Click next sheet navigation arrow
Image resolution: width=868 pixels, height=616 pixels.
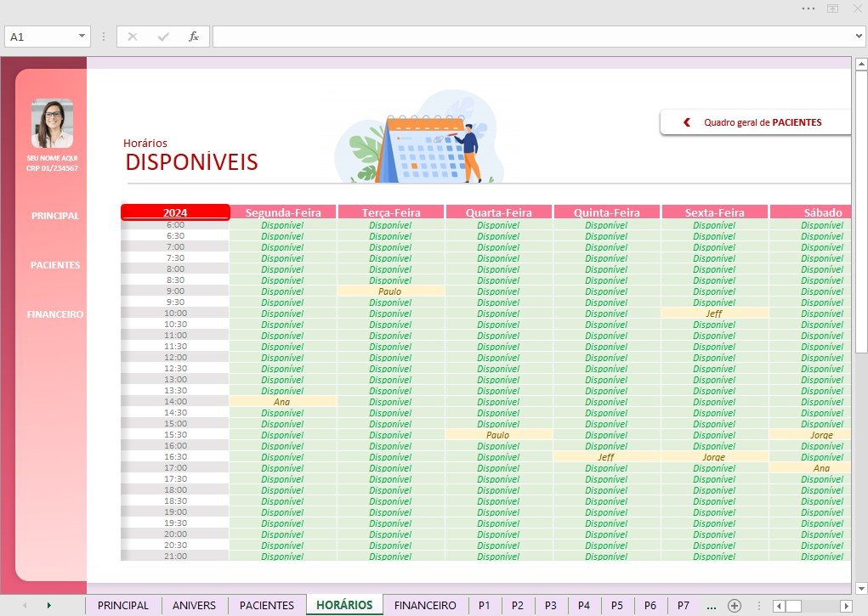tap(49, 606)
